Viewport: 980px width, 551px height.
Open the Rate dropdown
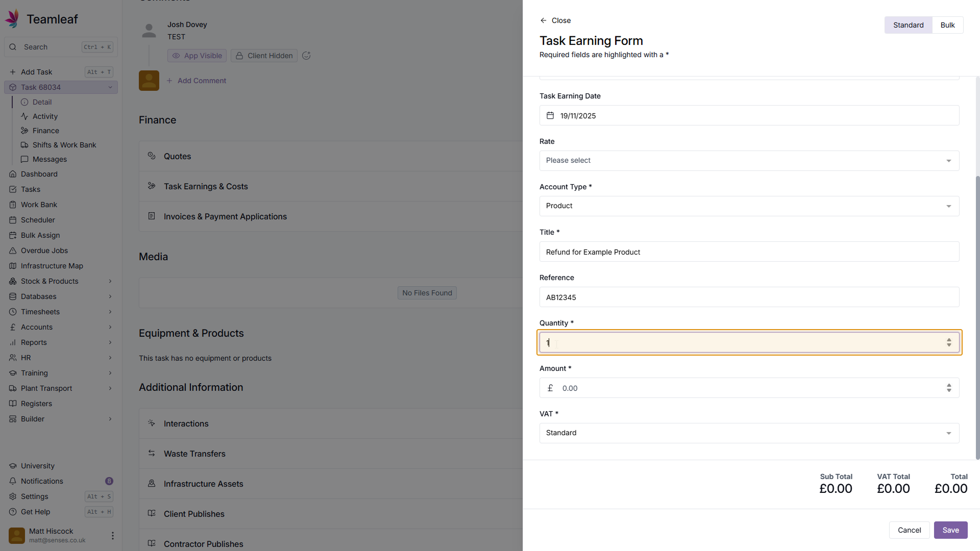[x=749, y=161]
